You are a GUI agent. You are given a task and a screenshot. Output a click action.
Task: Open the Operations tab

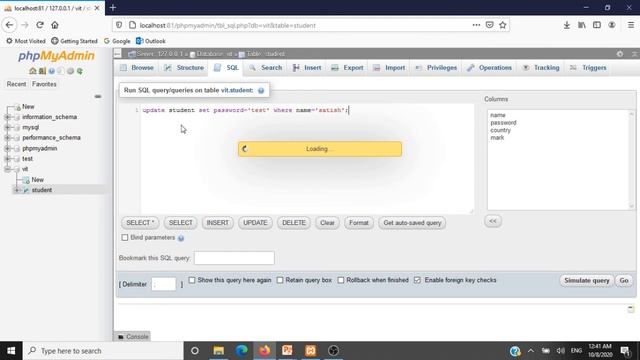489,68
